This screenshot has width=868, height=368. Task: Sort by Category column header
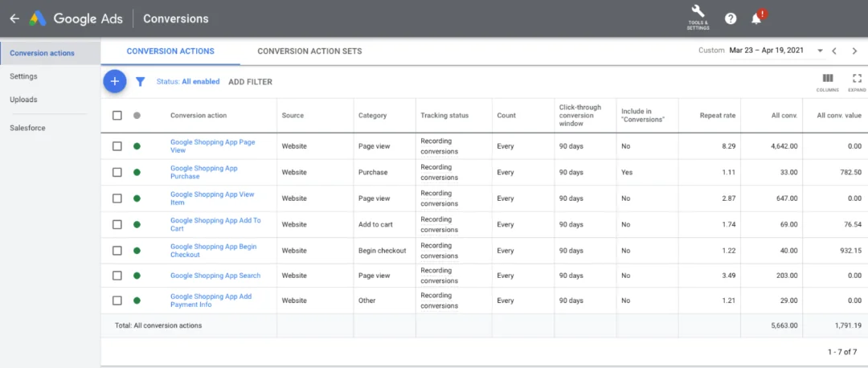(373, 115)
